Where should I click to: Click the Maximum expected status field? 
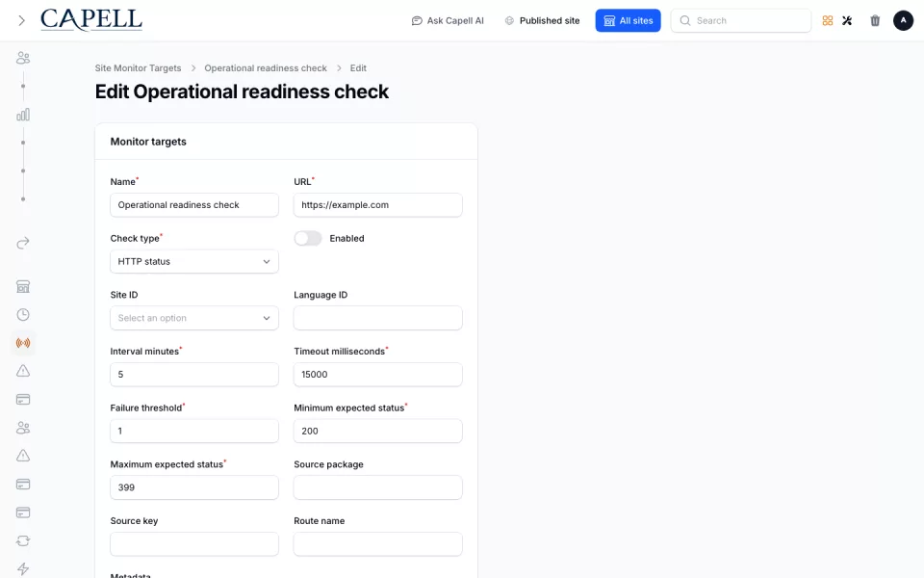click(x=194, y=487)
